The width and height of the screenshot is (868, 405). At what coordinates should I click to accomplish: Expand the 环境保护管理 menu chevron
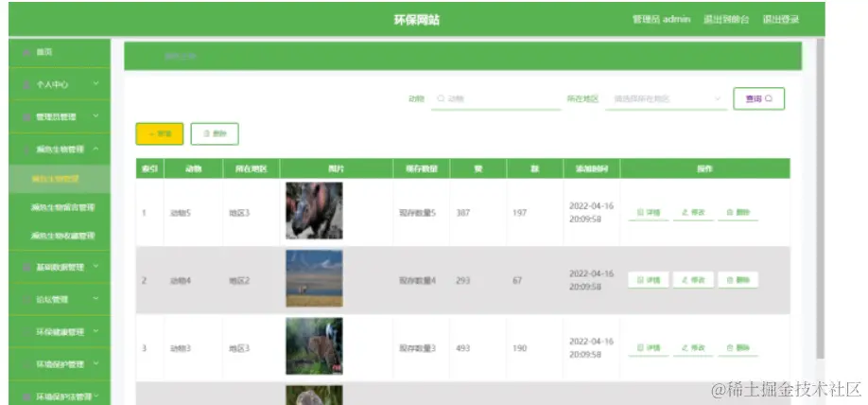[95, 363]
